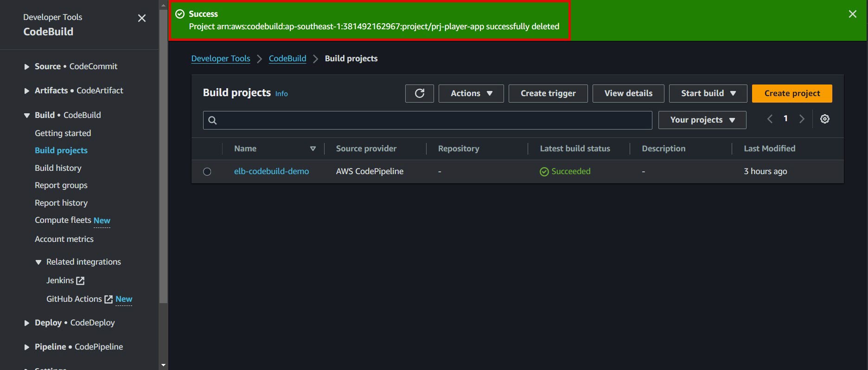Expand Pipeline • CodePipeline section

pos(27,347)
